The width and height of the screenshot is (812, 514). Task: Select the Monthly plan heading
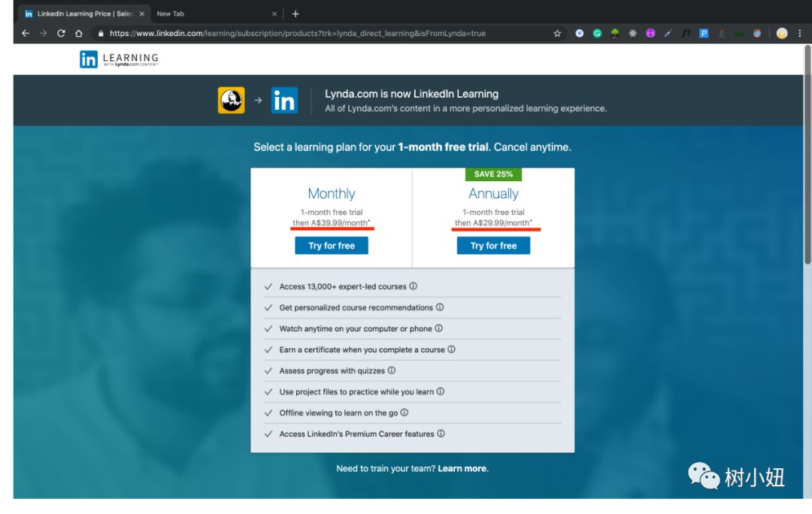[332, 194]
